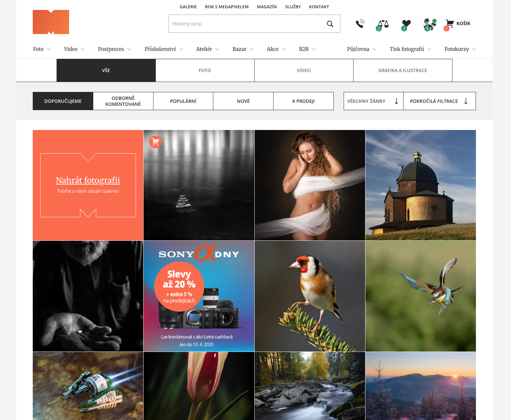Image resolution: width=511 pixels, height=420 pixels.
Task: Select the NOVÉ filter
Action: coord(243,101)
